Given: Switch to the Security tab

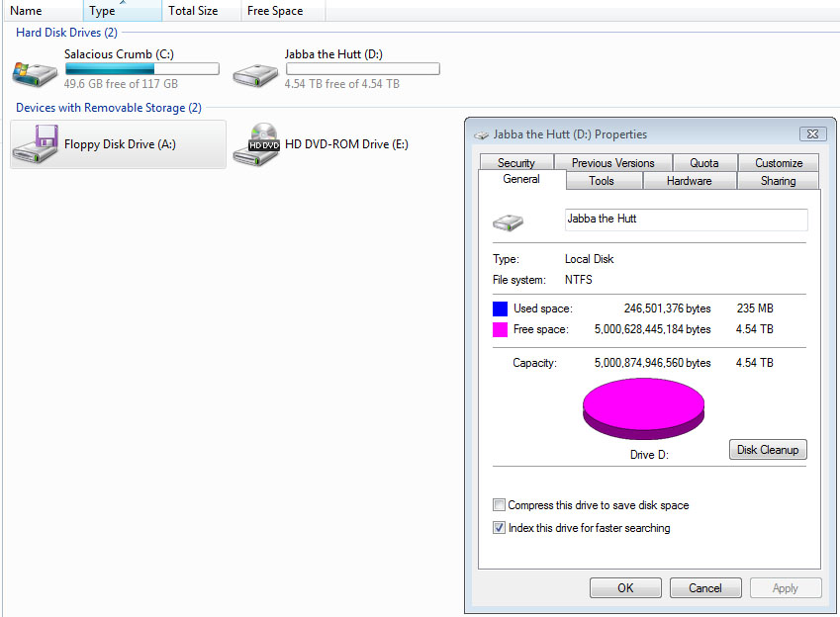Looking at the screenshot, I should tap(516, 163).
